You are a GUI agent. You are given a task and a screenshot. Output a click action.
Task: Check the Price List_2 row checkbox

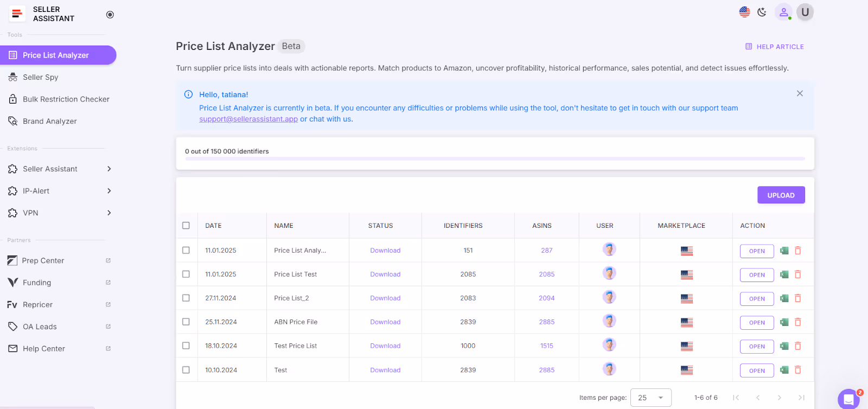tap(186, 298)
